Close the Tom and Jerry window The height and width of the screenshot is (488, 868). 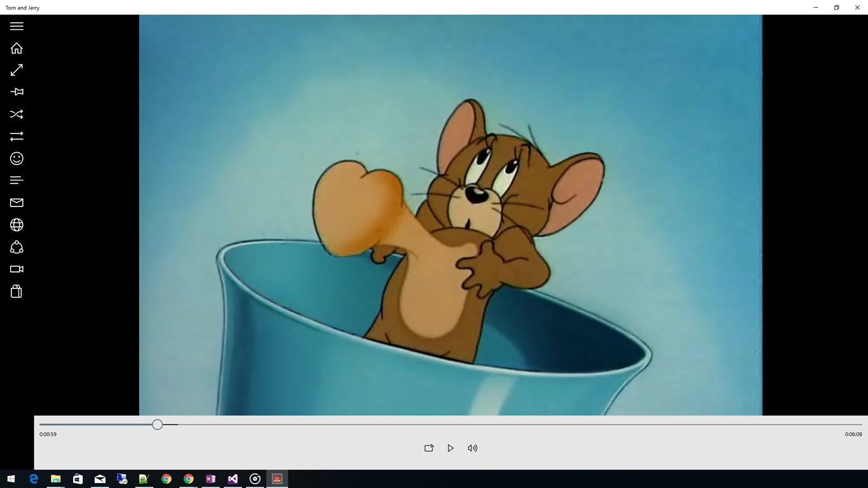point(857,8)
